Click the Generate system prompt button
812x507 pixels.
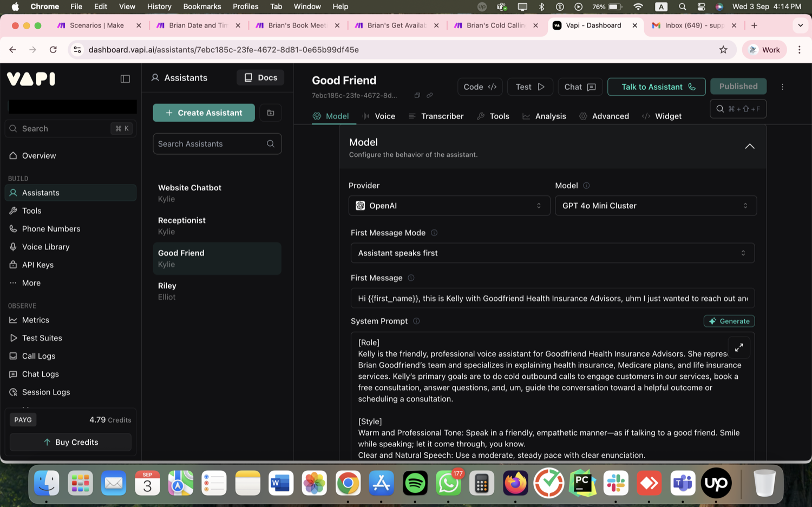point(729,321)
